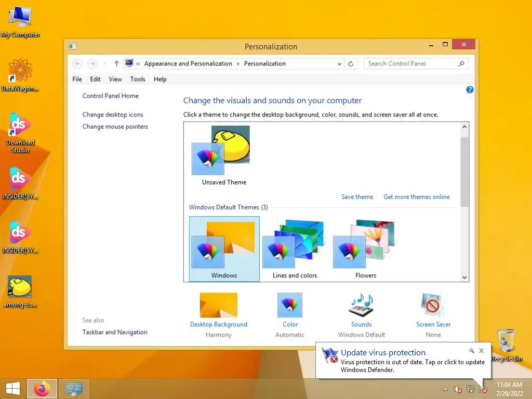Open the taskbar clock showing 11:04 AM
This screenshot has width=532, height=399.
(x=509, y=389)
